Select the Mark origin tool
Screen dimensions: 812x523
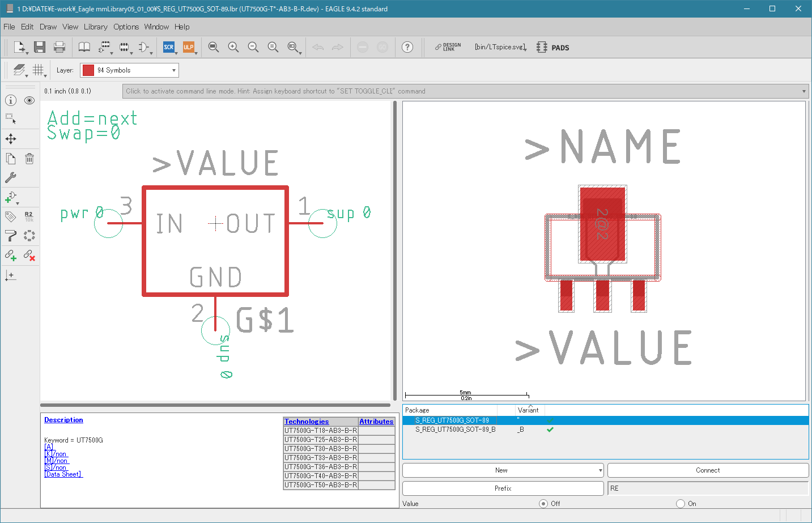click(x=11, y=275)
